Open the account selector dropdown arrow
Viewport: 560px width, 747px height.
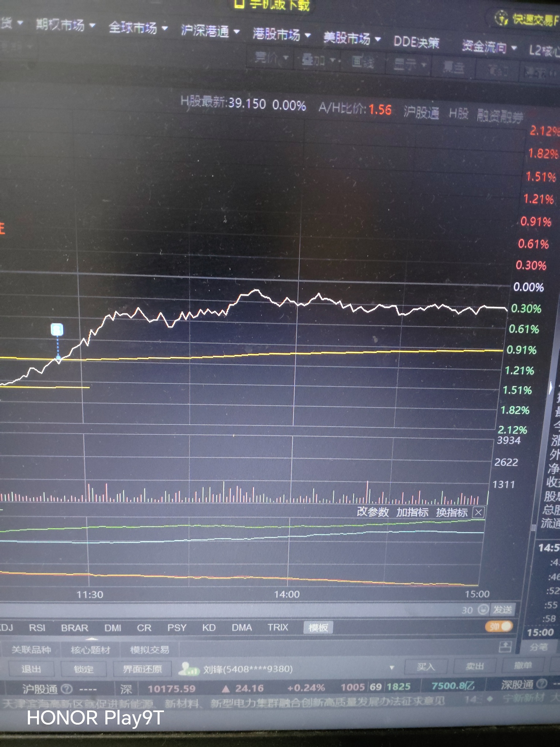point(392,668)
